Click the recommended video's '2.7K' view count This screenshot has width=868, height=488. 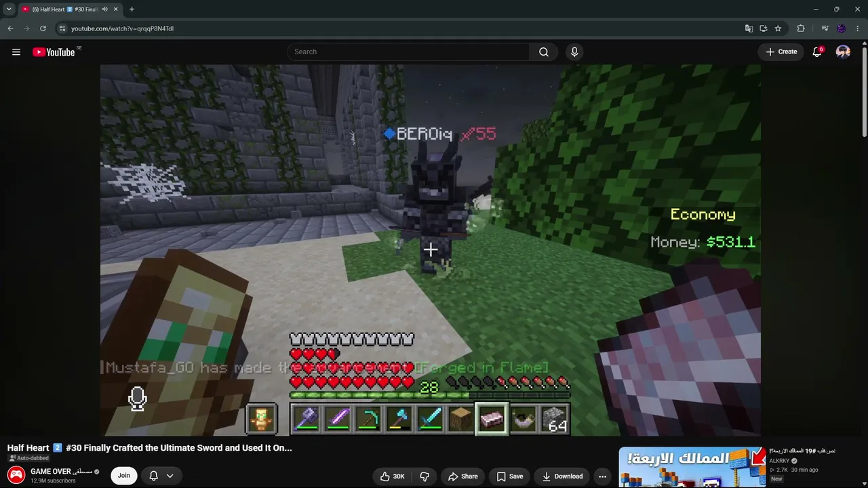pos(782,470)
